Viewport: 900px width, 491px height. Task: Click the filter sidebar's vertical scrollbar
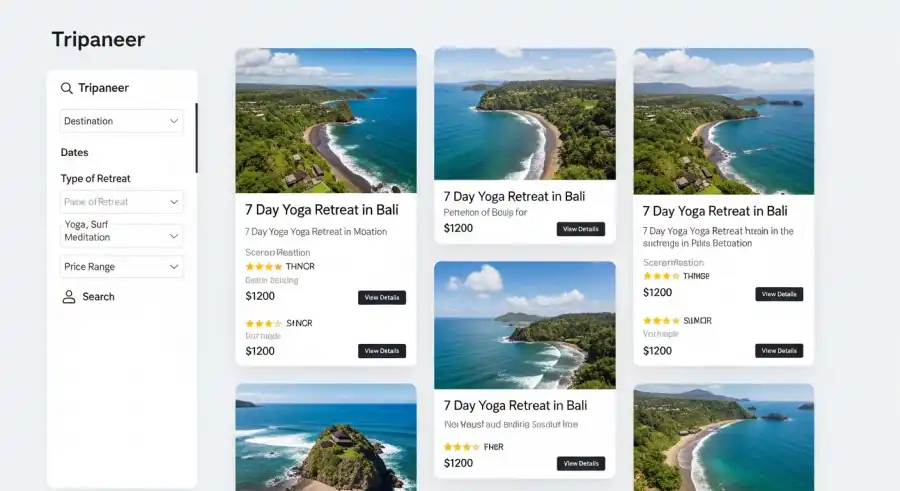[x=196, y=137]
